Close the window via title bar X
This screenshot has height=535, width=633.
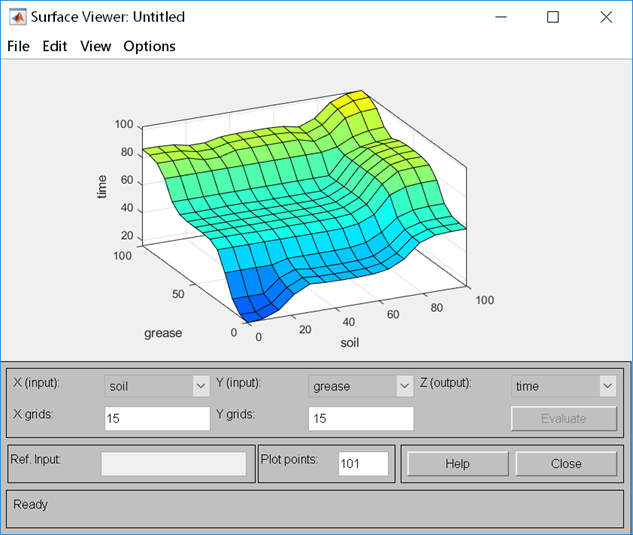pyautogui.click(x=606, y=17)
